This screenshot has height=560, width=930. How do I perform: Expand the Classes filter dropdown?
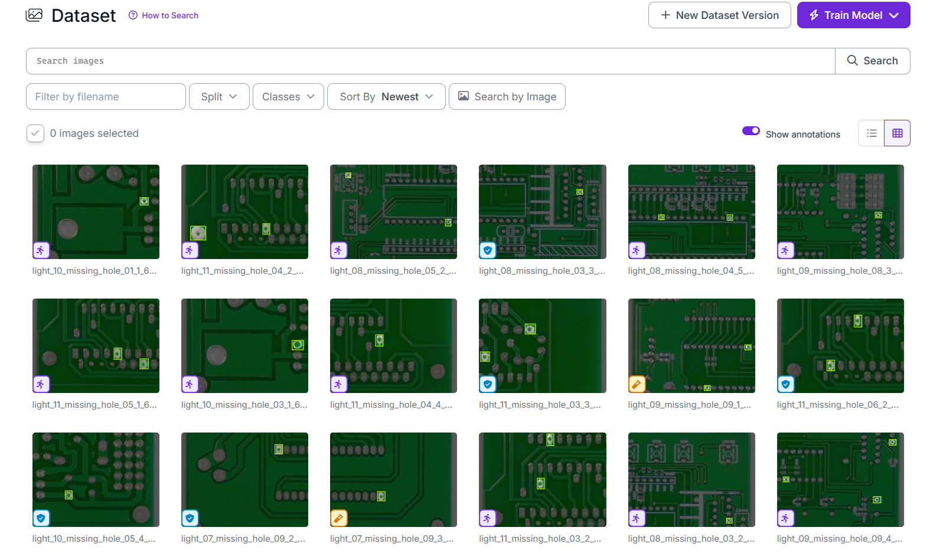[288, 97]
